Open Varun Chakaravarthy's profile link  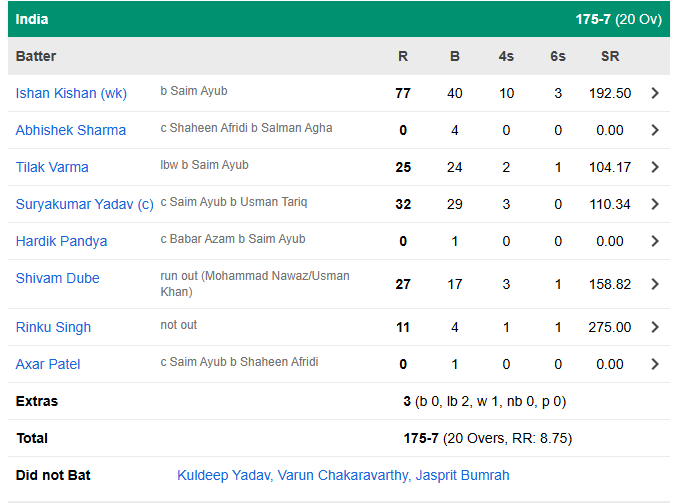coord(341,475)
